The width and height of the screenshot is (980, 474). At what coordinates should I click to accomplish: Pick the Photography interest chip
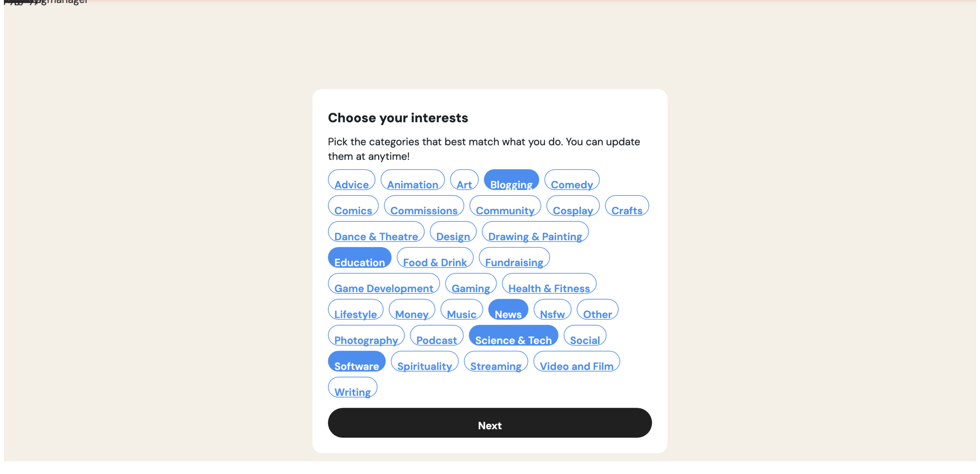pyautogui.click(x=366, y=336)
